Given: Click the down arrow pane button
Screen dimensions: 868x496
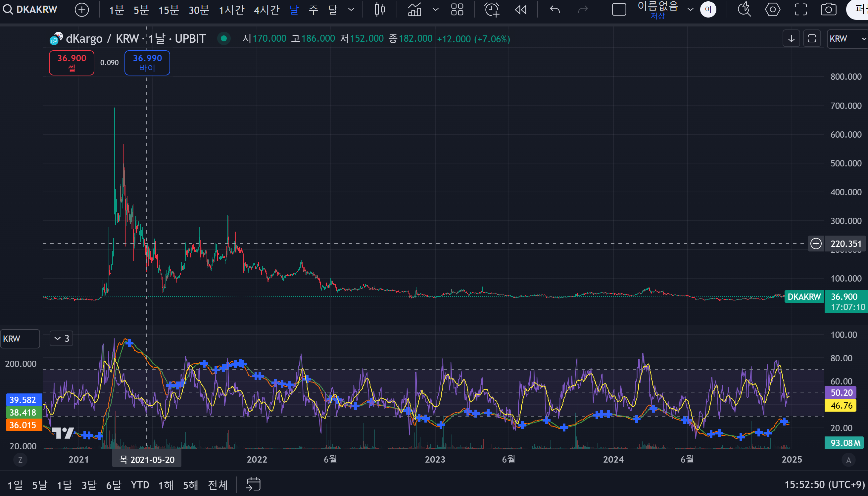Looking at the screenshot, I should coord(791,38).
